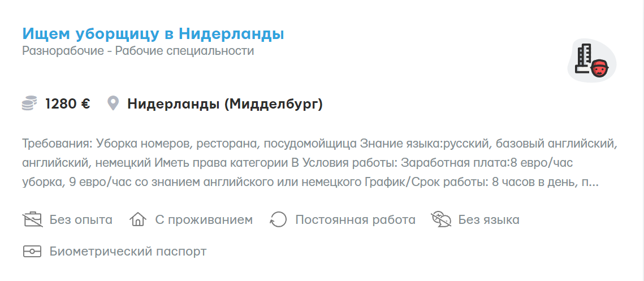Expand the truncated description at the ellipsis

pos(594,184)
